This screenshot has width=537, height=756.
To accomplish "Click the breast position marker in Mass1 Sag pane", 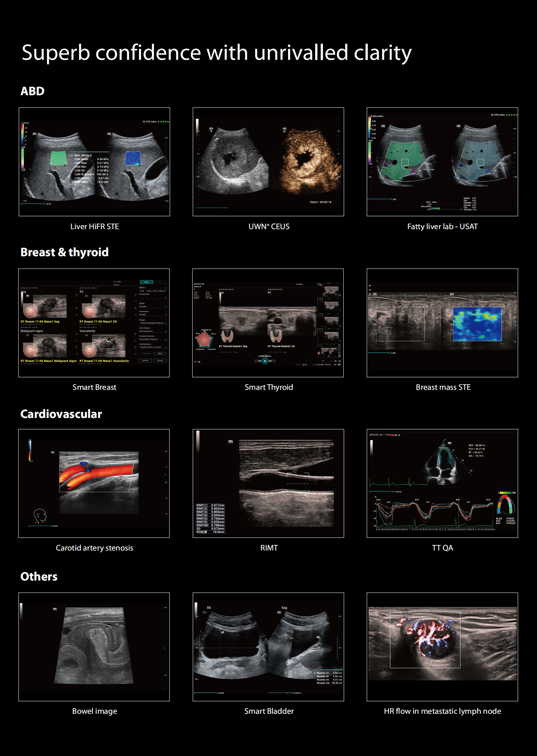I will 30,311.
